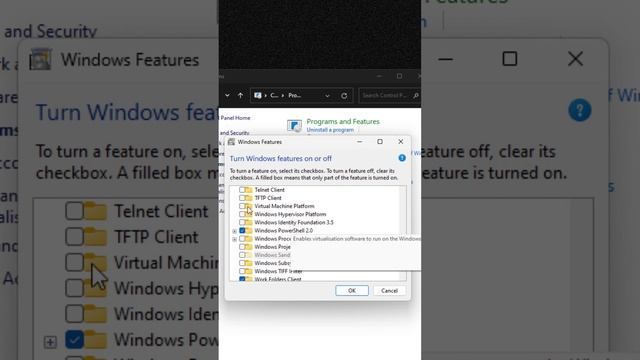This screenshot has height=360, width=640.
Task: Select 'Windows Hypervisor Platform' text in the center dialog
Action: [x=290, y=214]
